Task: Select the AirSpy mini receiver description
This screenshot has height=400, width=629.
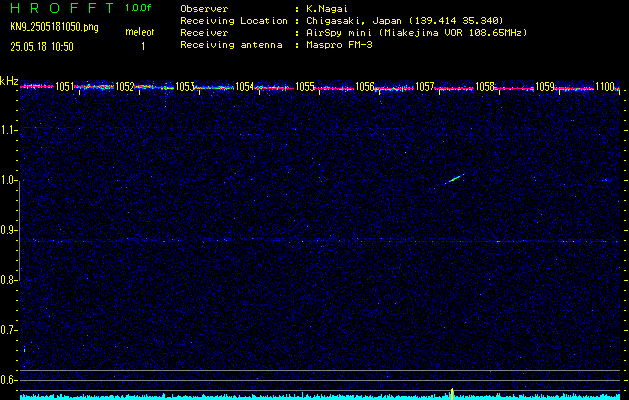Action: pos(417,33)
